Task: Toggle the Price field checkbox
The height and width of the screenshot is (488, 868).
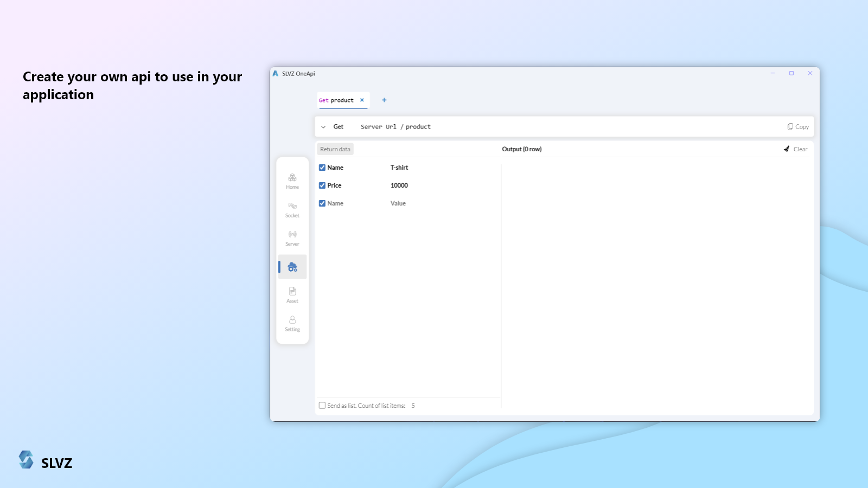Action: (x=322, y=185)
